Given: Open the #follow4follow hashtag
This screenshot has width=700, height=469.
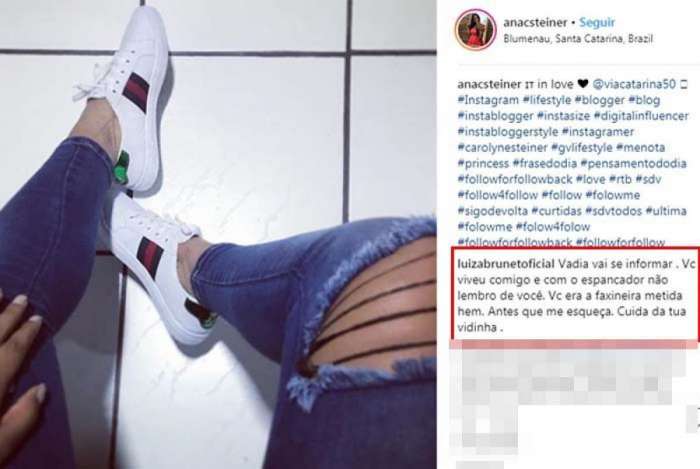Looking at the screenshot, I should tap(498, 195).
